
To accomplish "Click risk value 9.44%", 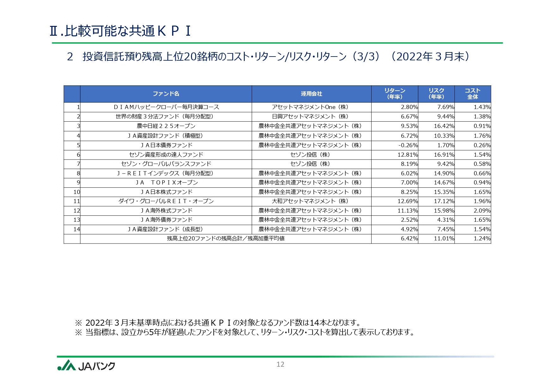I will [446, 117].
